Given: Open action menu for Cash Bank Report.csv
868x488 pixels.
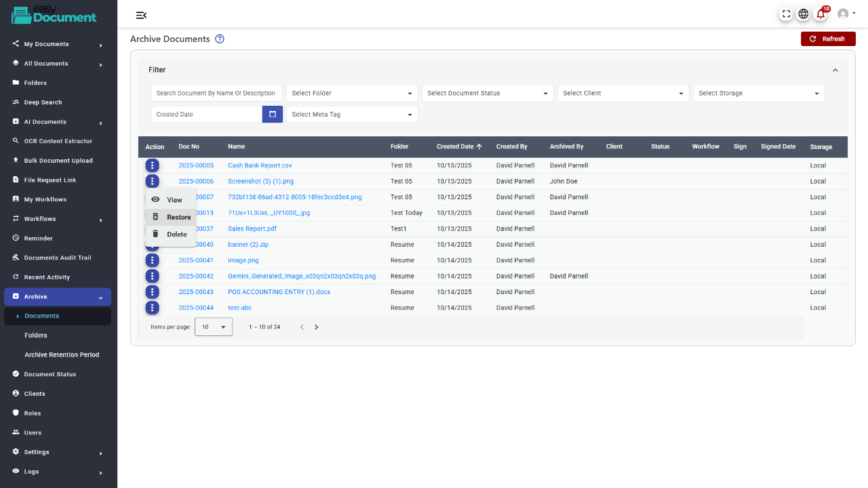Looking at the screenshot, I should (153, 165).
